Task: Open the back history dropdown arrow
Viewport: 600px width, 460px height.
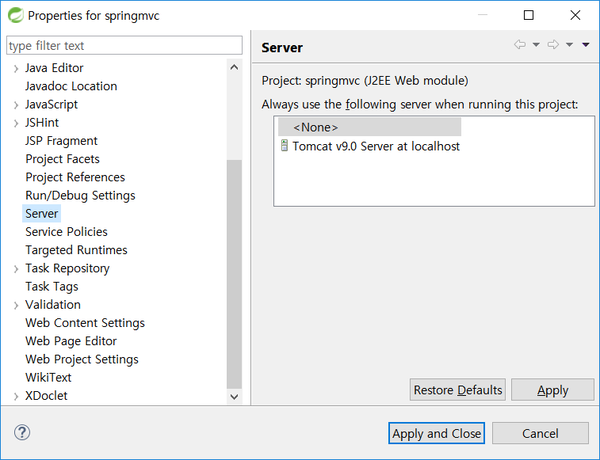Action: click(x=536, y=45)
